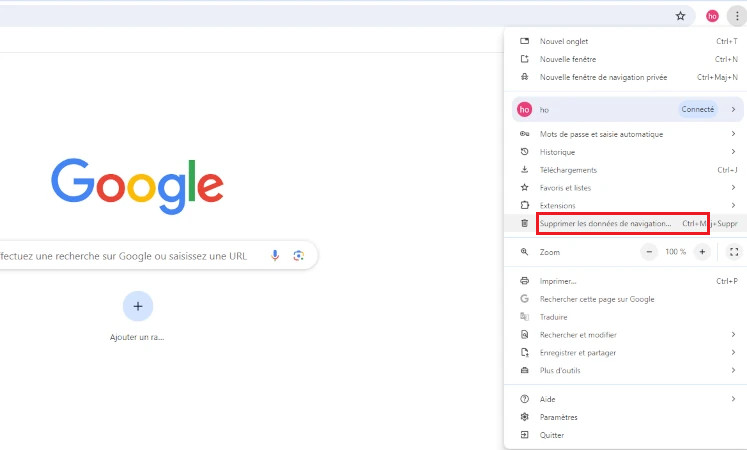Click the puzzle icon beside Extensions
Image resolution: width=747 pixels, height=450 pixels.
tap(525, 205)
